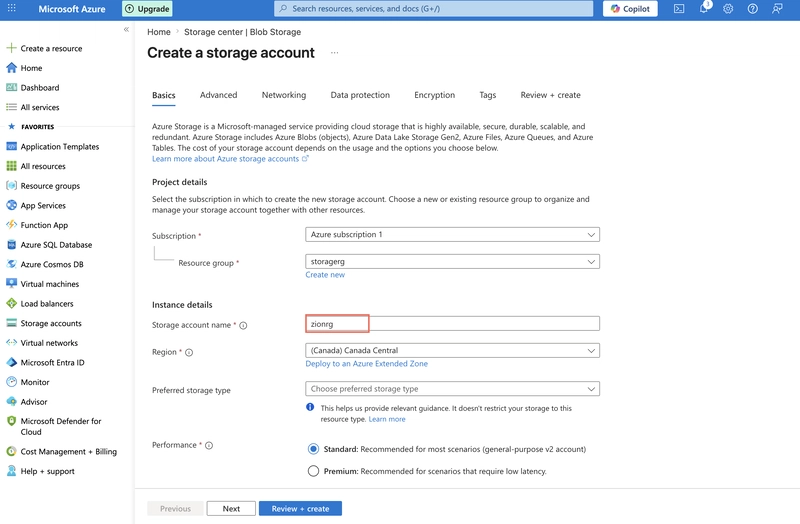Click the Storage account name field
This screenshot has height=524, width=800.
click(x=453, y=323)
